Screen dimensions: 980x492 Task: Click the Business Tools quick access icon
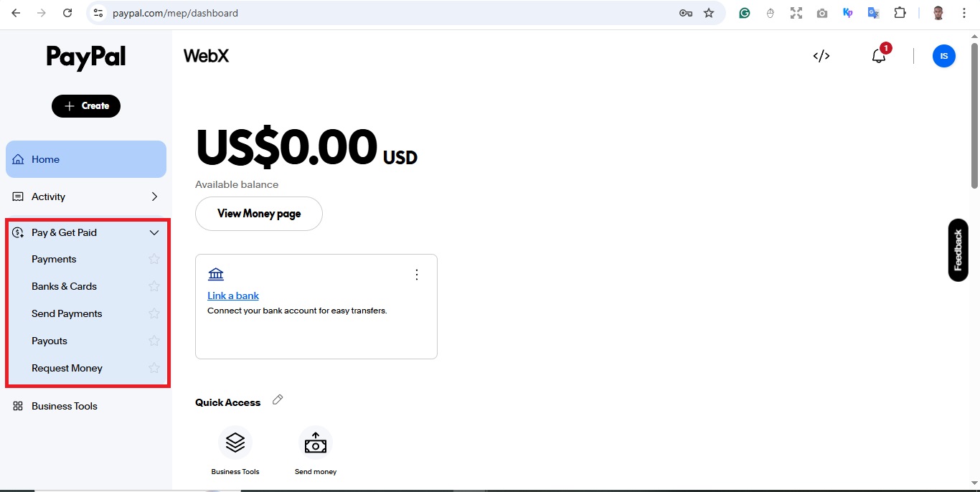pos(235,443)
